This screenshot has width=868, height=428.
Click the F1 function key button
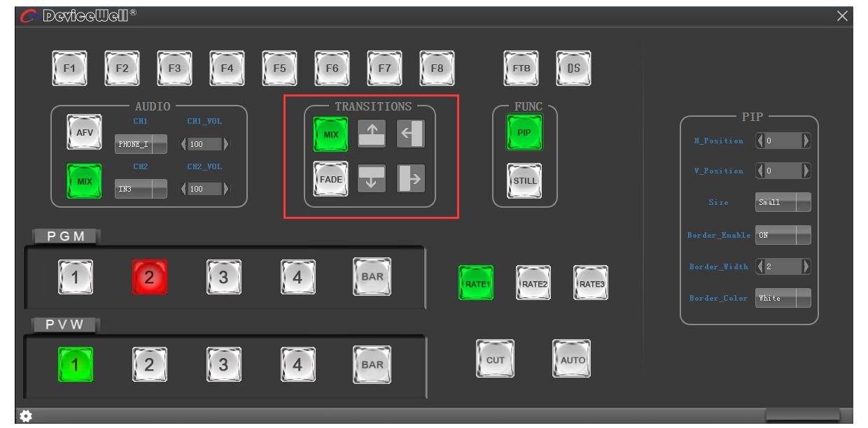pos(69,69)
